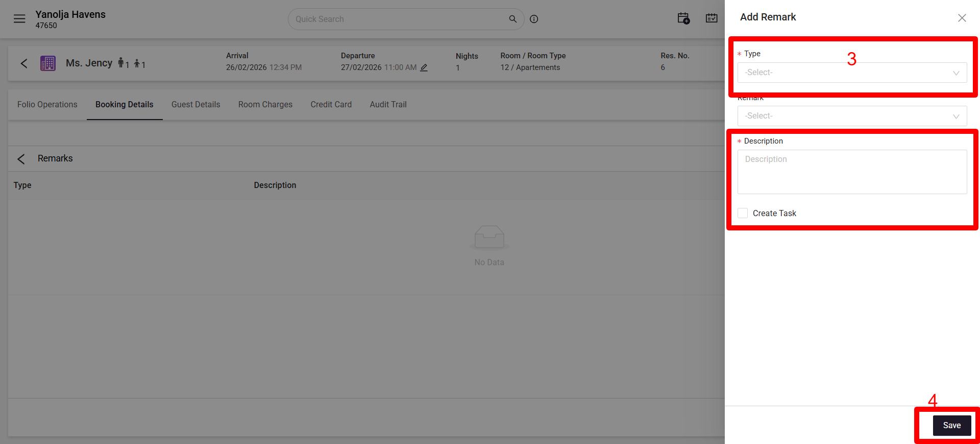Save the new remark

952,426
